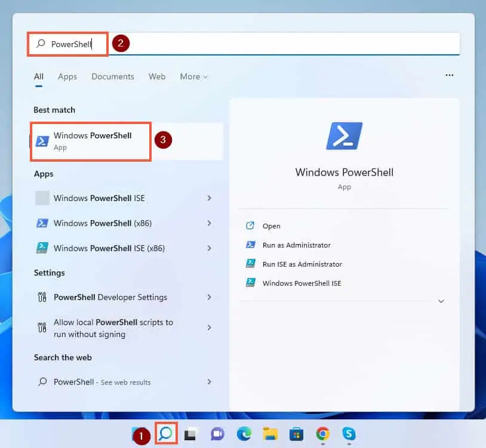Click the Windows PowerShell title in preview

pos(344,172)
